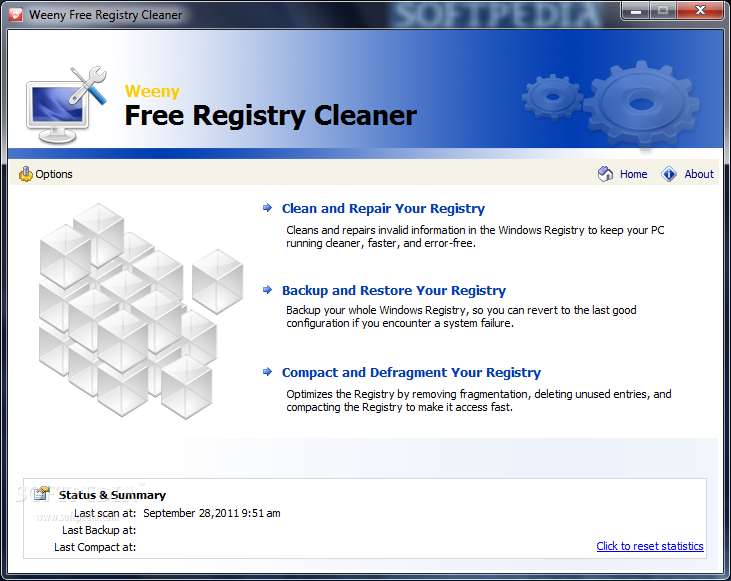Close the Weeny Free Registry Cleaner window

click(x=700, y=11)
